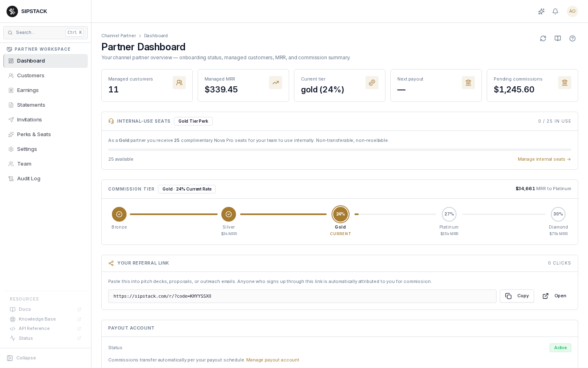
Task: Click the Current tier coins icon
Action: click(372, 83)
